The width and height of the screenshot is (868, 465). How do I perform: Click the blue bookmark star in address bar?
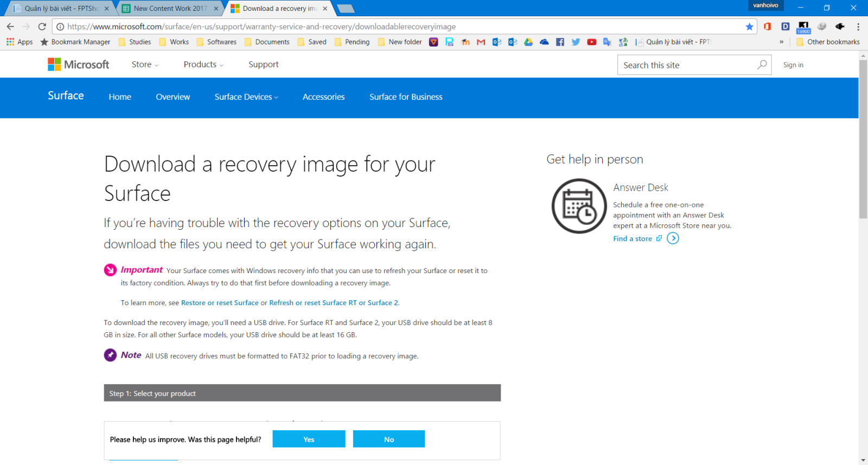click(x=749, y=27)
